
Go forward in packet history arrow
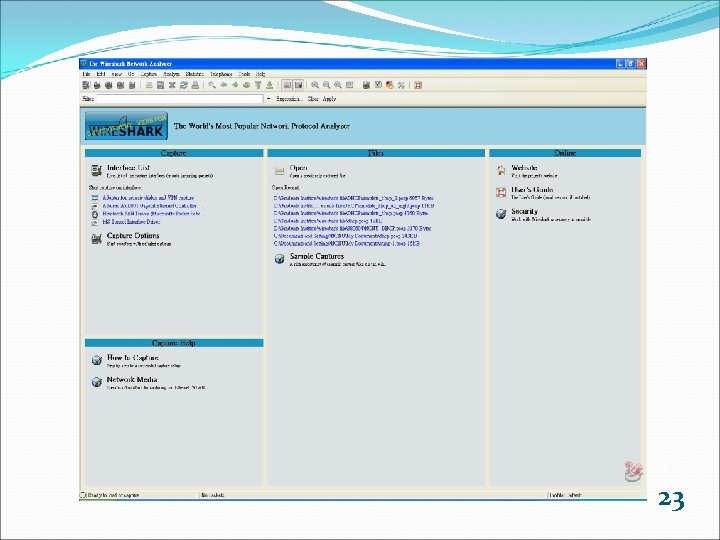[x=235, y=85]
